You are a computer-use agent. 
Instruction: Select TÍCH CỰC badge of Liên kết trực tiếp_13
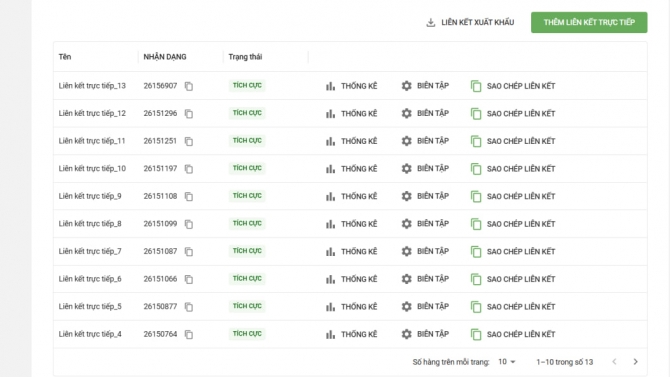[247, 85]
